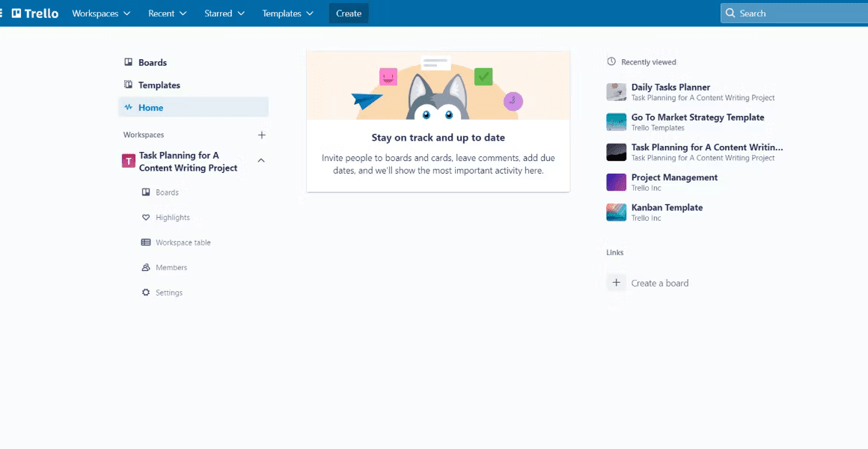This screenshot has width=868, height=449.
Task: Open the Go To Market Strategy Template link
Action: (697, 117)
